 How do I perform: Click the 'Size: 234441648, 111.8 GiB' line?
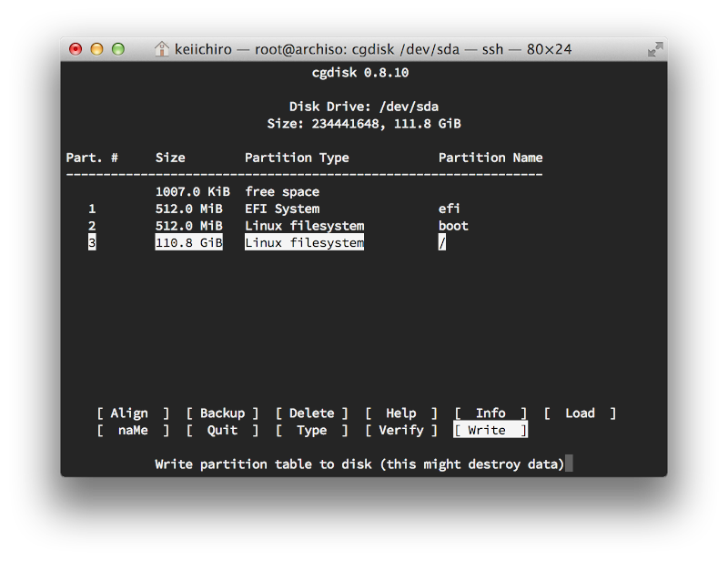(x=364, y=124)
